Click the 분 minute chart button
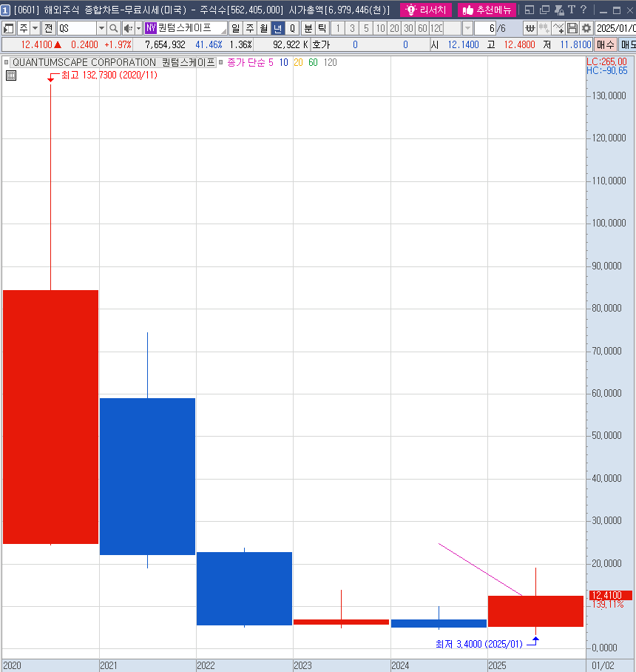This screenshot has height=672, width=636. [308, 28]
